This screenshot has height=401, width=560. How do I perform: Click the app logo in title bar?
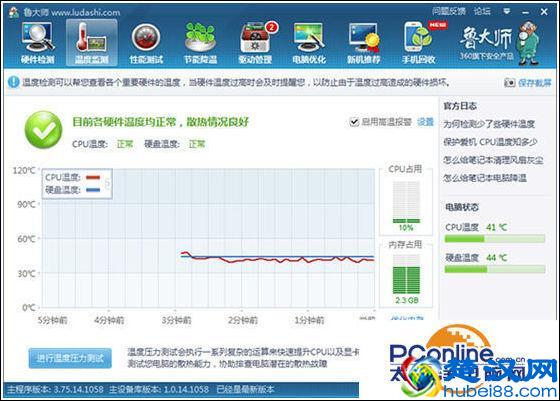click(x=14, y=12)
